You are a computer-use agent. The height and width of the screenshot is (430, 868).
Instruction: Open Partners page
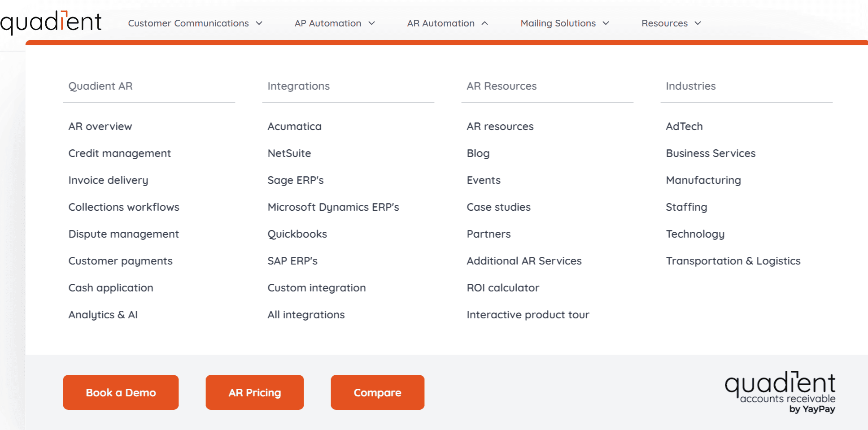pos(489,234)
